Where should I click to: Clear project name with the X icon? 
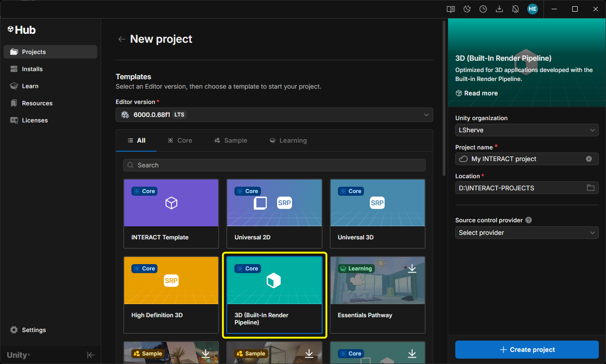589,159
